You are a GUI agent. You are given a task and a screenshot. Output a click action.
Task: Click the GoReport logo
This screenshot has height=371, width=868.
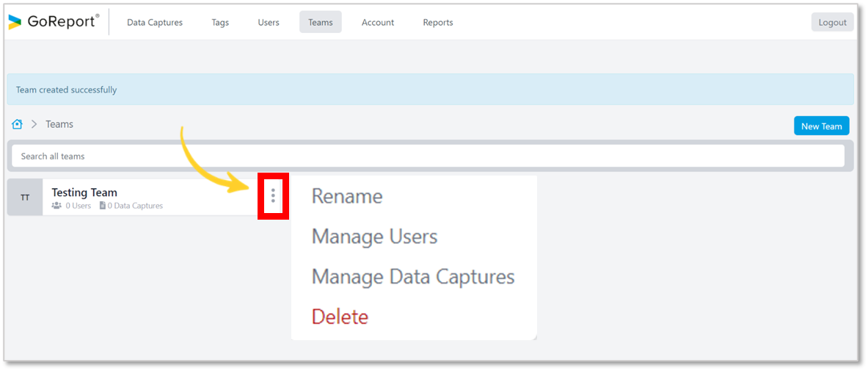click(54, 21)
